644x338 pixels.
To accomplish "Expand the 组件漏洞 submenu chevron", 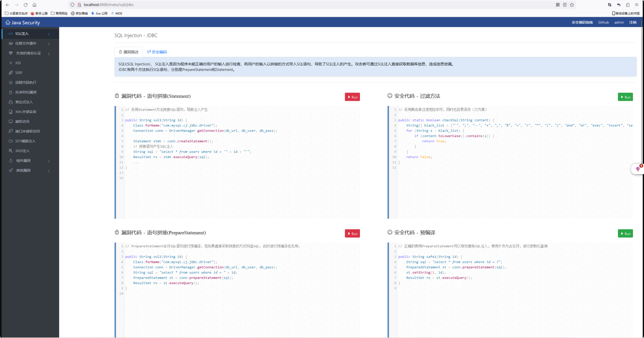I will (49, 161).
